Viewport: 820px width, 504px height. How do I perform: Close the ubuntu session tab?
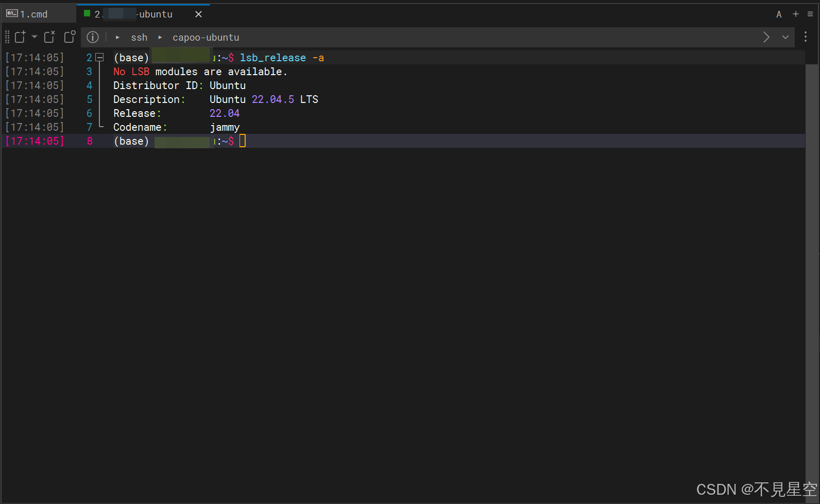[198, 14]
